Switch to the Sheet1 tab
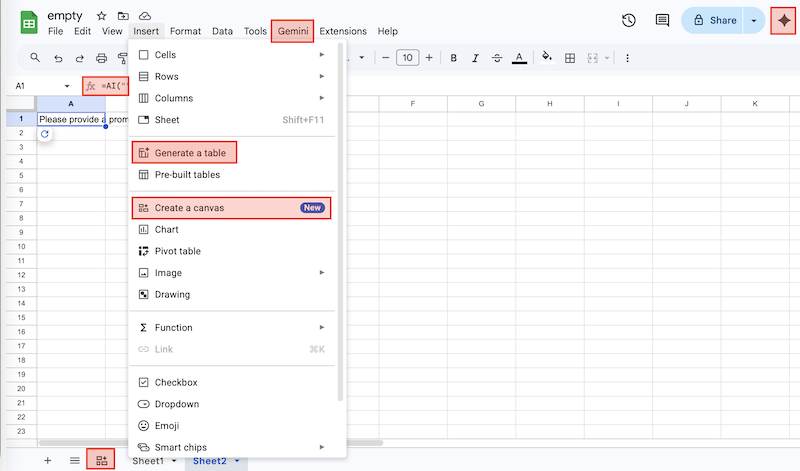Viewport: 800px width, 471px height. [x=148, y=461]
